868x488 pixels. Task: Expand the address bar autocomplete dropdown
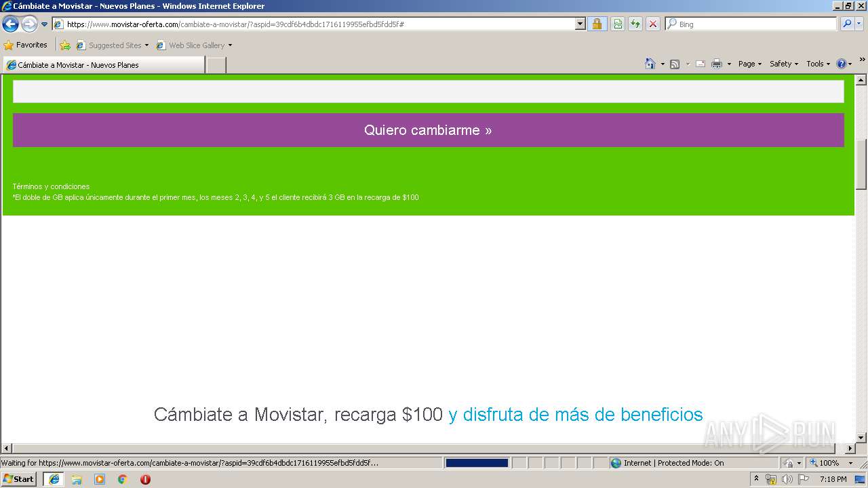[x=580, y=24]
